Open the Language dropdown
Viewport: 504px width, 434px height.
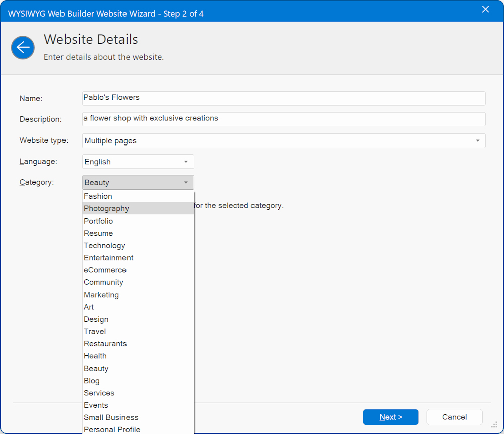[138, 162]
